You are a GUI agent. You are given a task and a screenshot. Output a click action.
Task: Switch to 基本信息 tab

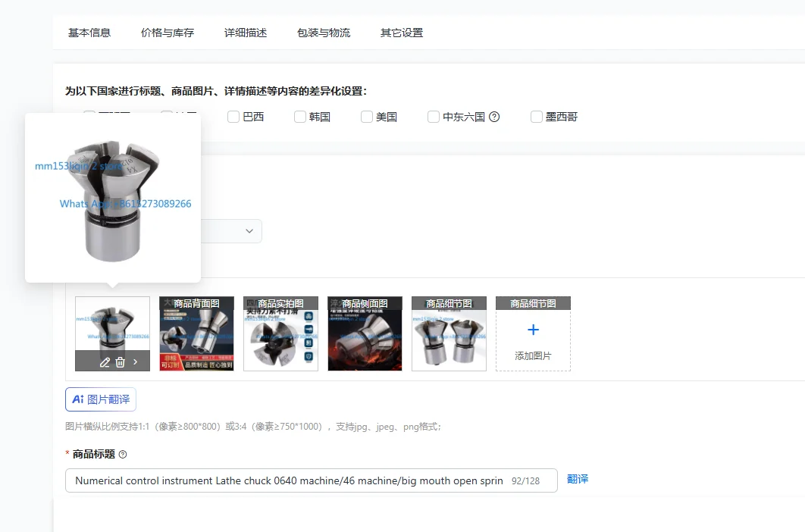[x=89, y=33]
